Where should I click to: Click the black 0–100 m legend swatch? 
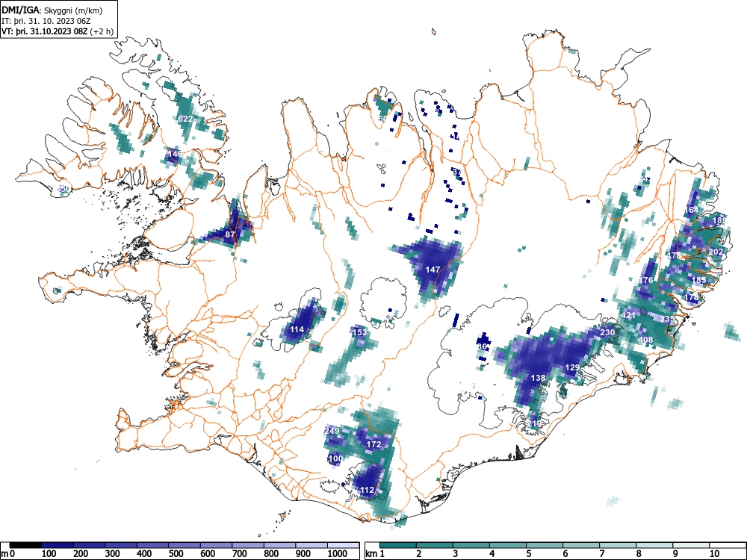(25, 545)
